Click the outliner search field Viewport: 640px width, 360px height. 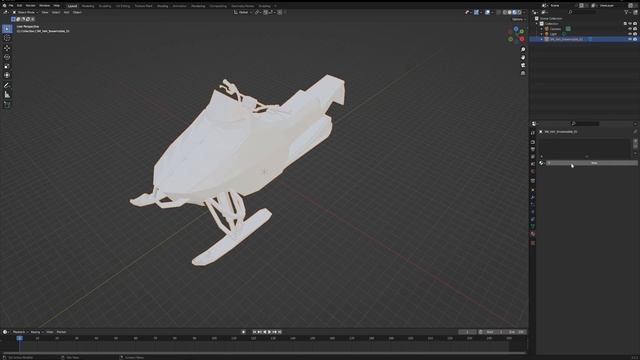[583, 12]
